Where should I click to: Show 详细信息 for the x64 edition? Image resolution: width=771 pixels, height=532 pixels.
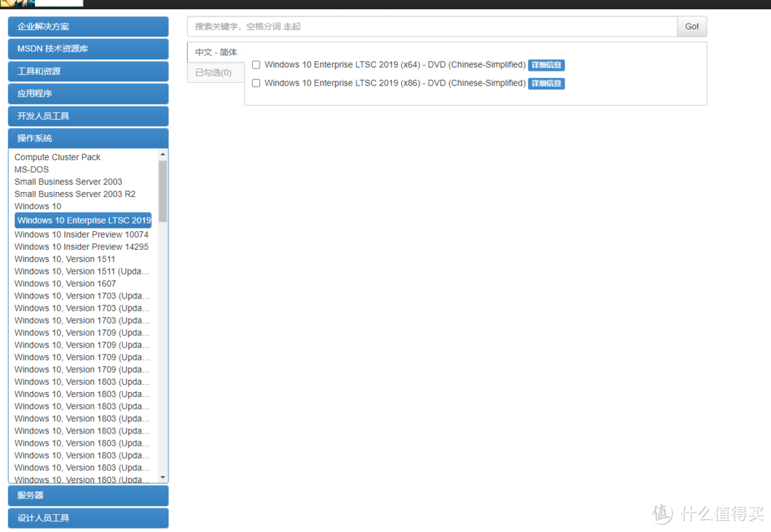click(x=546, y=65)
